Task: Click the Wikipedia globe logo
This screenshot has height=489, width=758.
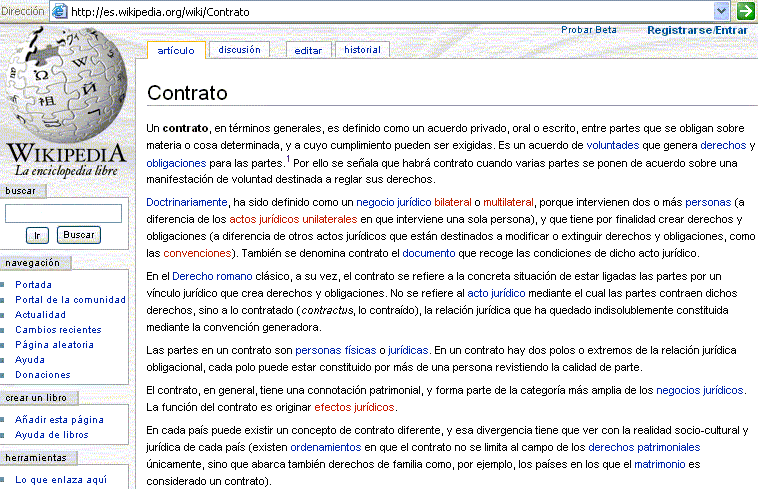Action: point(66,83)
